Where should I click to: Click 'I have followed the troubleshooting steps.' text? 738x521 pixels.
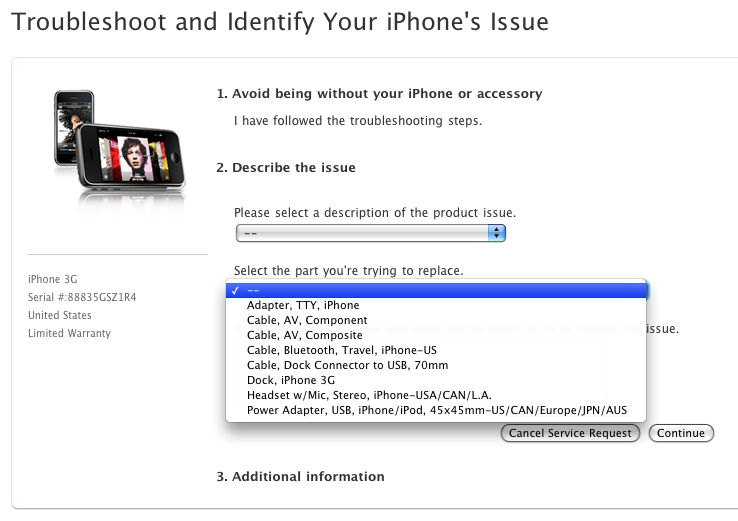[x=358, y=121]
